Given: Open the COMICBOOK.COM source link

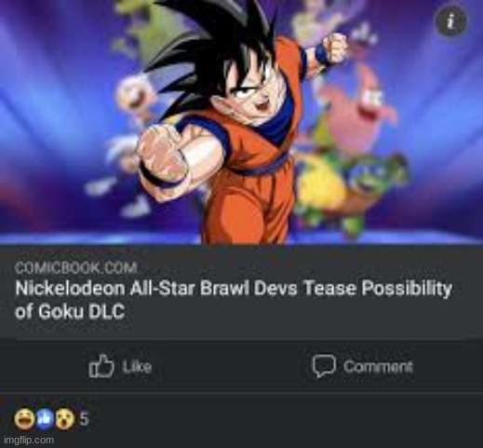Looking at the screenshot, I should click(76, 268).
